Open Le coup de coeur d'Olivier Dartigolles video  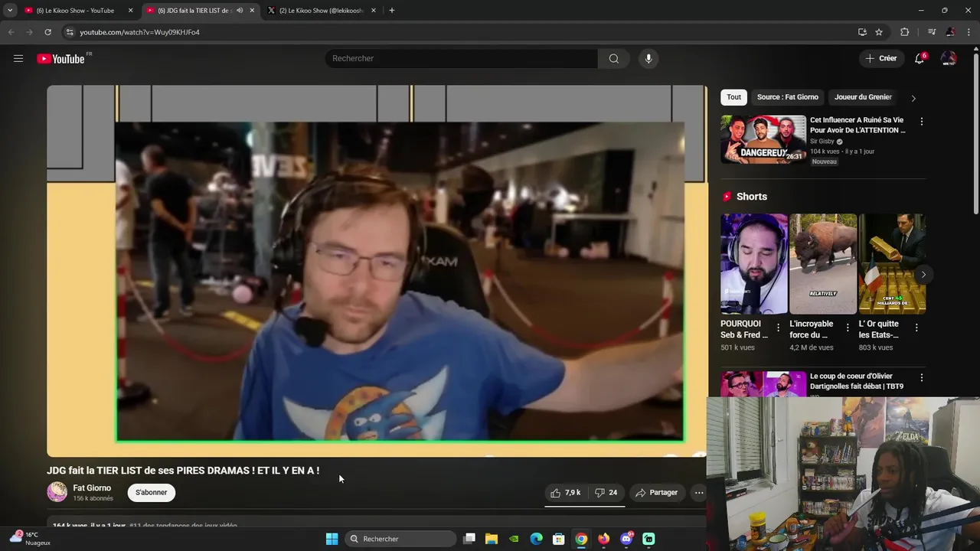[x=857, y=381]
